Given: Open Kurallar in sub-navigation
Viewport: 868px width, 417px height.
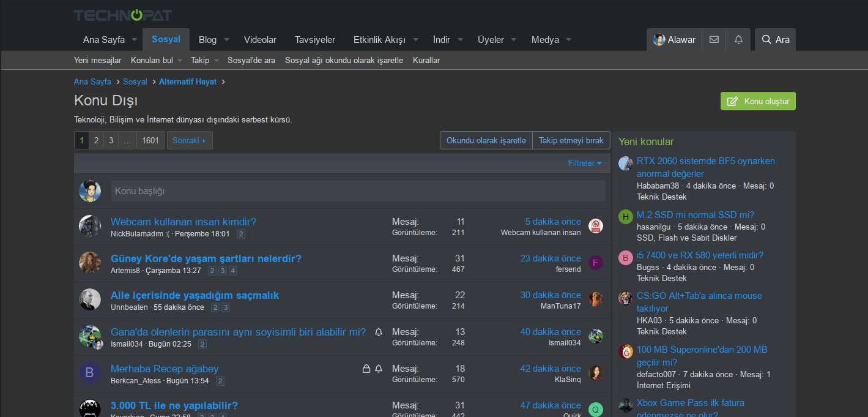Looking at the screenshot, I should point(426,60).
